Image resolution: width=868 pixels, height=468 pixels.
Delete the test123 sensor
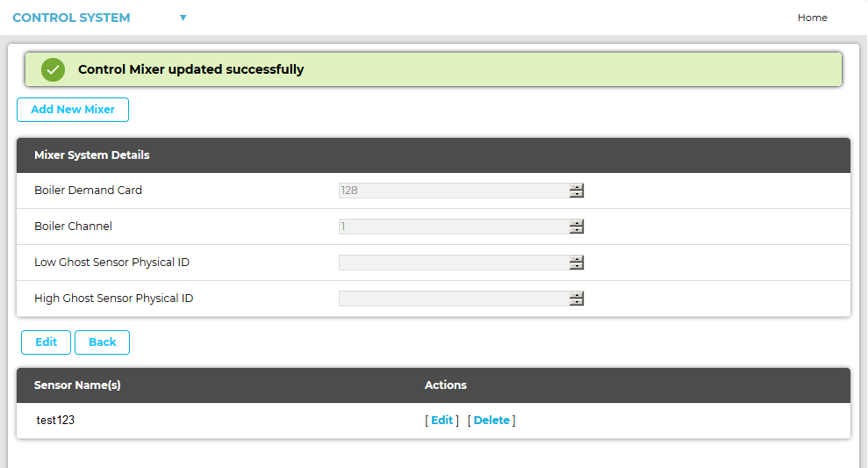(491, 421)
